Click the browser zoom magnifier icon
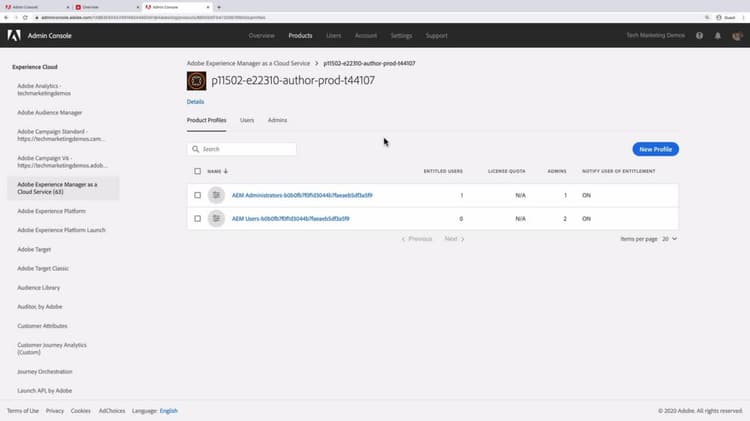 (707, 18)
